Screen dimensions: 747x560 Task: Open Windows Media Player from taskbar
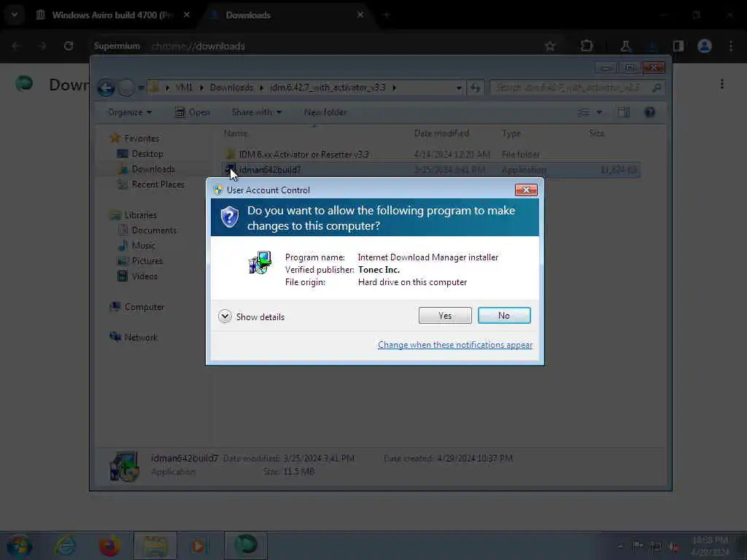tap(199, 545)
